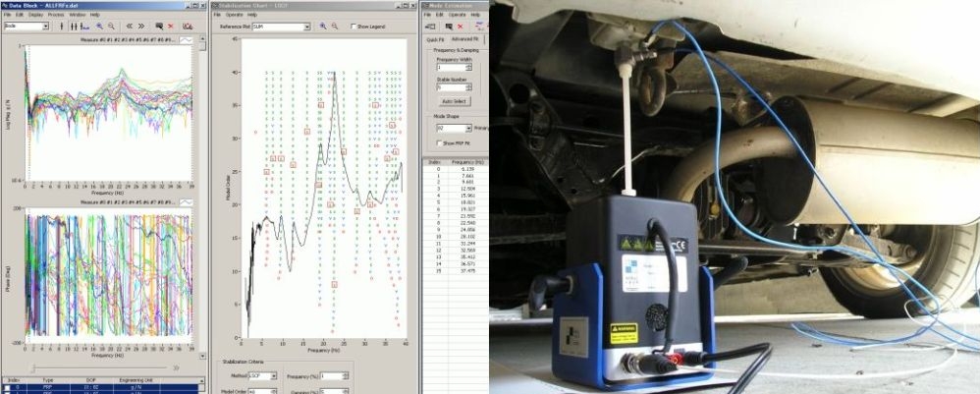The image size is (980, 394).
Task: Open File menu in Stabilization Chart window
Action: pyautogui.click(x=217, y=15)
